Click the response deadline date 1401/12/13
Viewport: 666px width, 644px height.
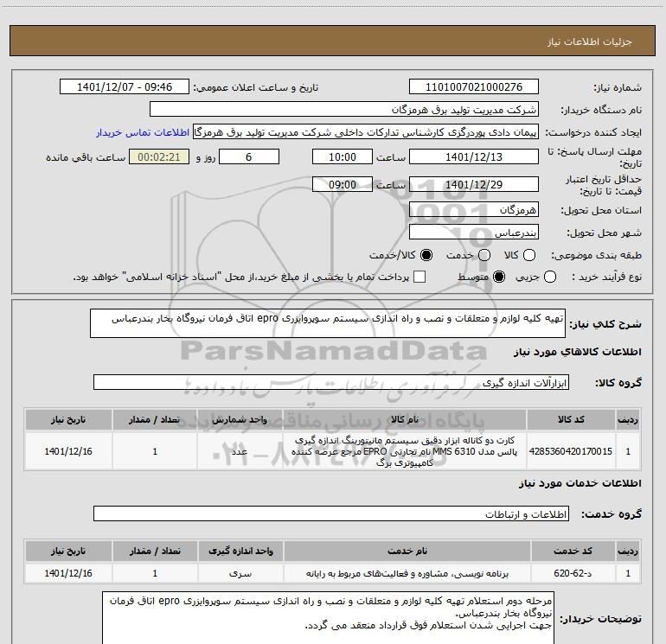pyautogui.click(x=474, y=157)
